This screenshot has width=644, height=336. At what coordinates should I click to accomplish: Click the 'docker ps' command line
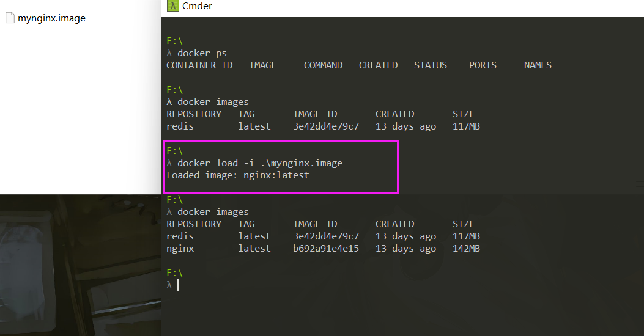pos(197,53)
